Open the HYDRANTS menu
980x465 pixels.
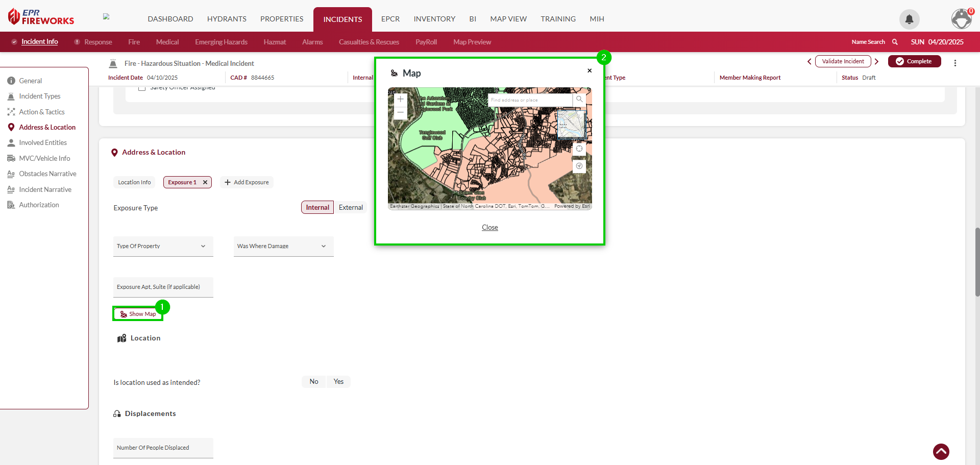pos(227,19)
